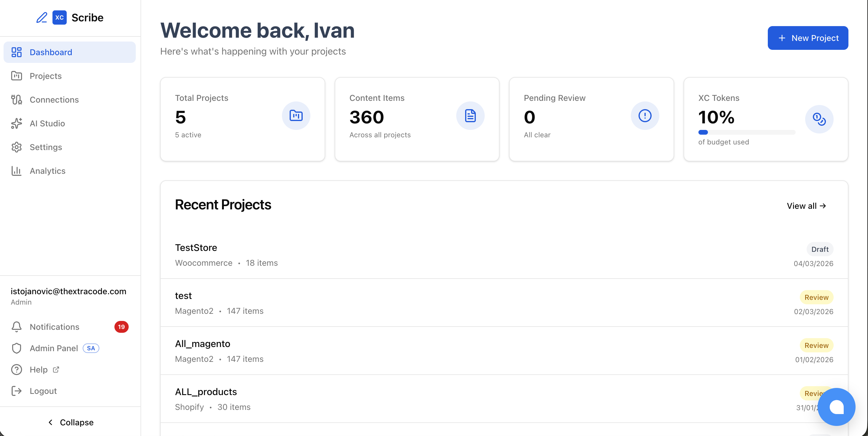Open the TestStore project row
868x436 pixels.
(504, 255)
